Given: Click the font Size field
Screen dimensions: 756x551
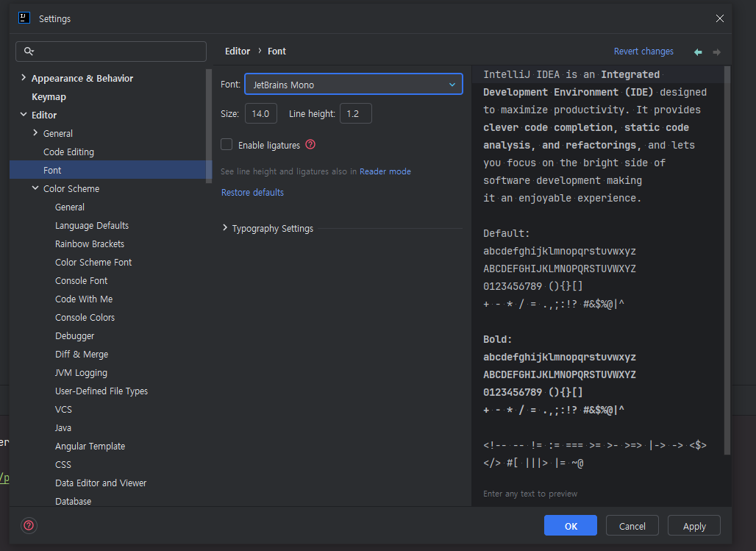Looking at the screenshot, I should (x=261, y=113).
